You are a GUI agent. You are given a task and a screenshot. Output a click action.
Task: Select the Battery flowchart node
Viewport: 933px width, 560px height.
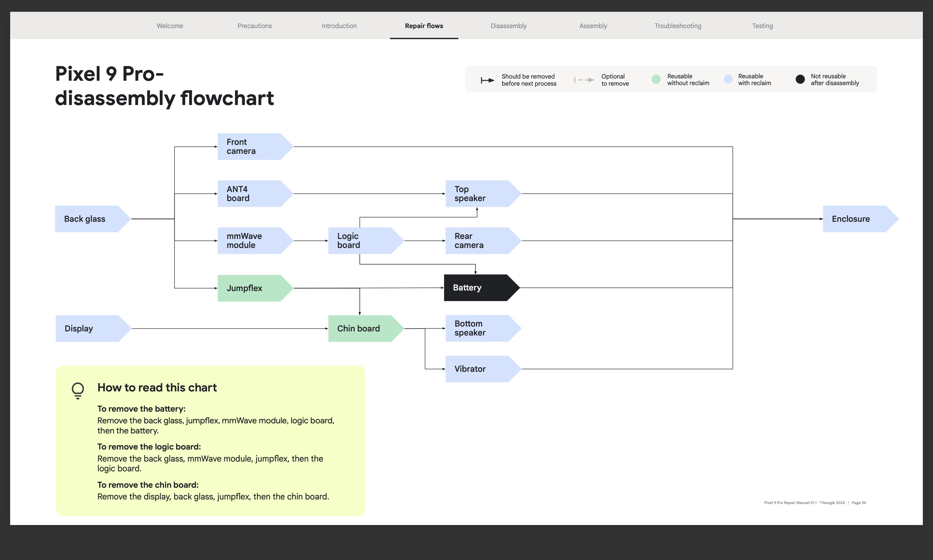tap(477, 288)
